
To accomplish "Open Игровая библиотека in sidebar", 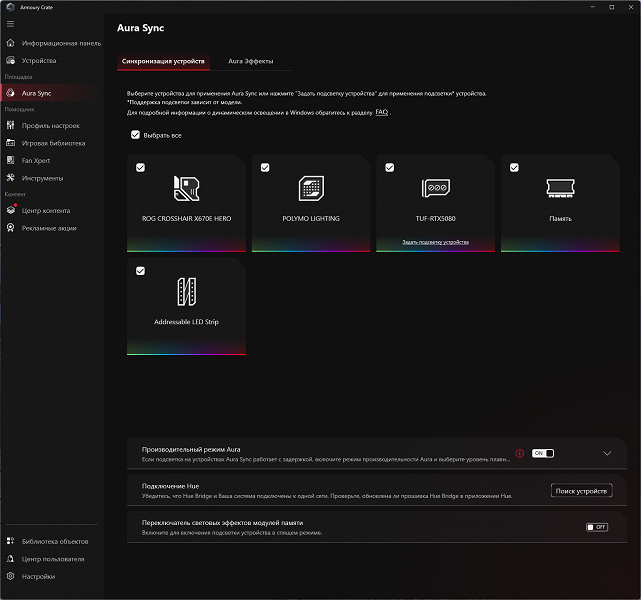I will (52, 143).
